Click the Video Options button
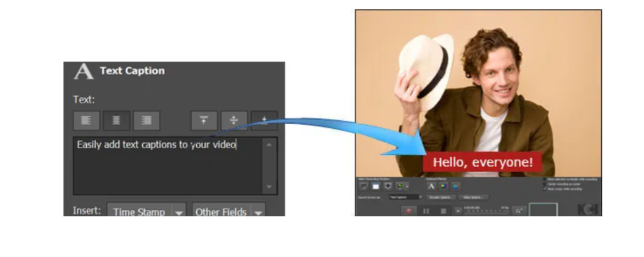The width and height of the screenshot is (644, 257). point(474,197)
